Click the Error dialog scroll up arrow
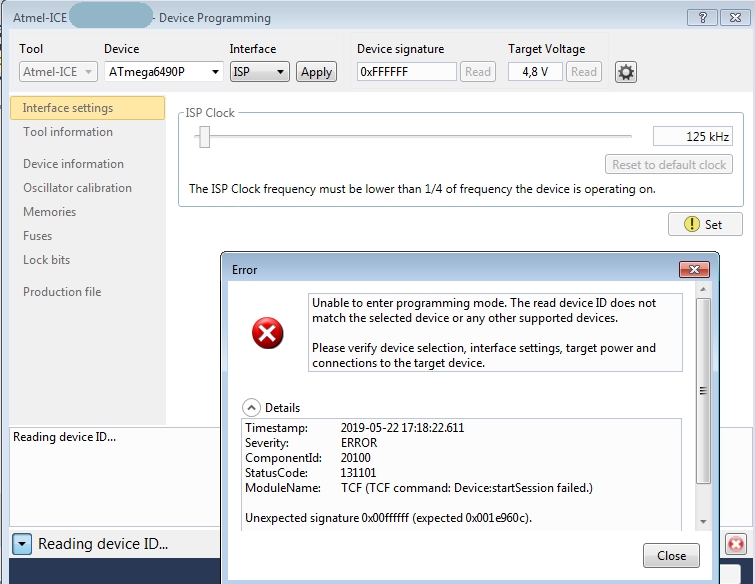755x584 pixels. (x=703, y=289)
